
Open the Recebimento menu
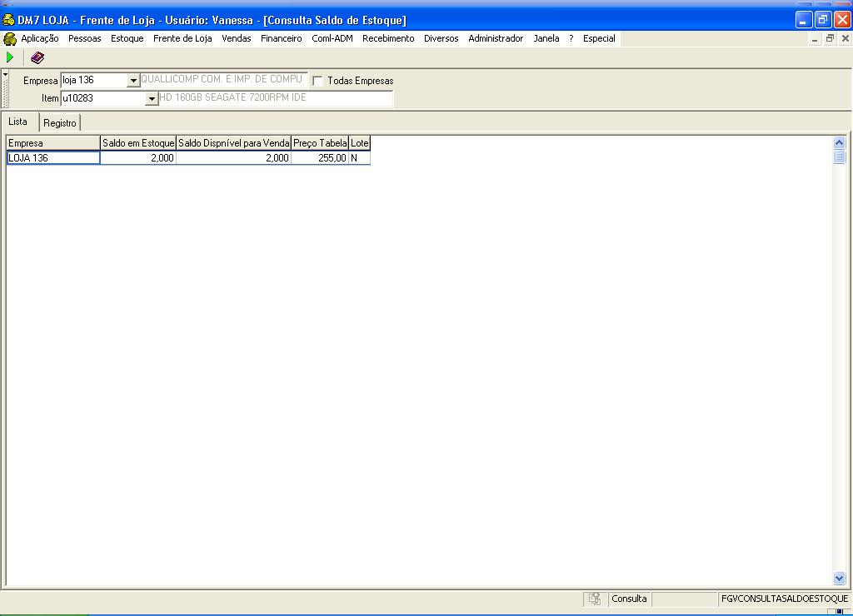click(388, 38)
